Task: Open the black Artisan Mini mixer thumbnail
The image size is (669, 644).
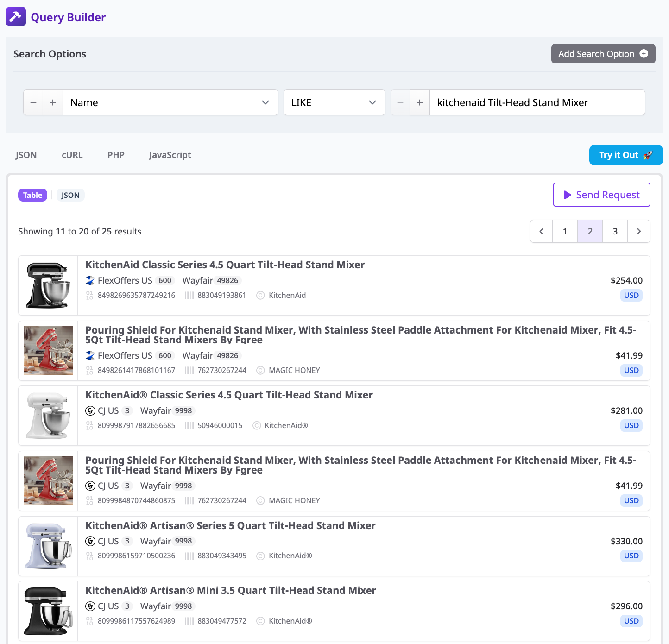Action: pos(48,611)
